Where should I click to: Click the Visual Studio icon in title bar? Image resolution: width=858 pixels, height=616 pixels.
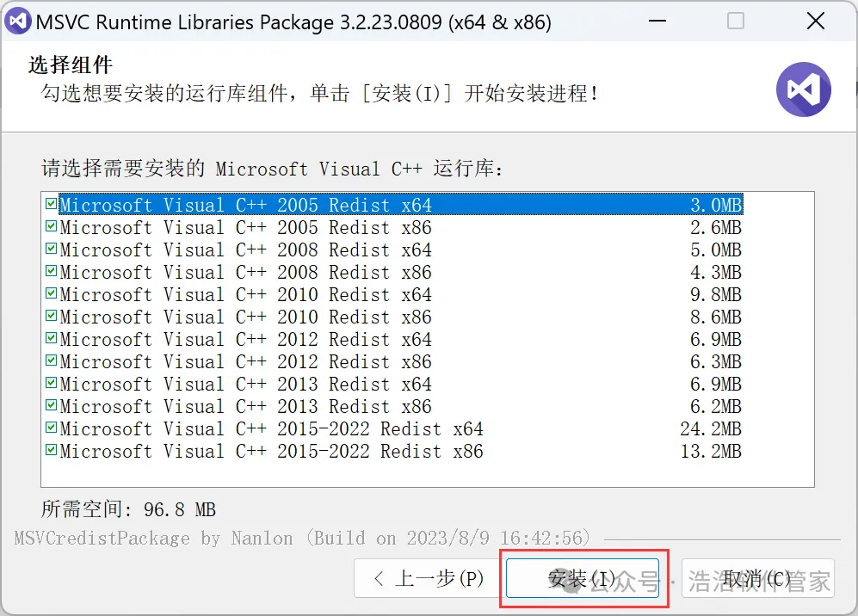point(17,22)
